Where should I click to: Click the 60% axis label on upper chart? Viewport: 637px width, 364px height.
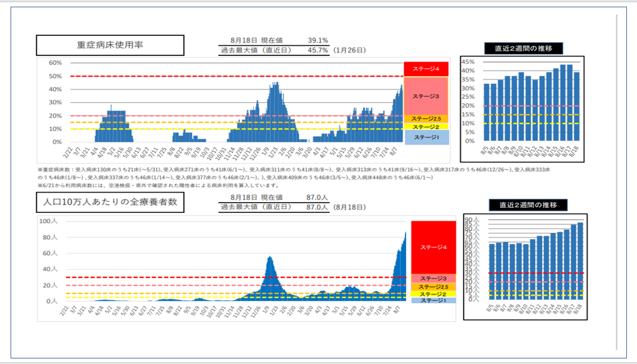click(55, 63)
